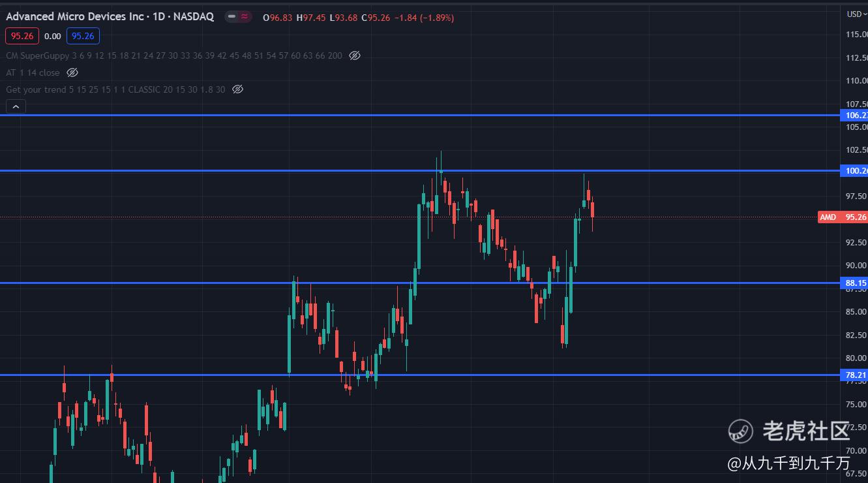Screen dimensions: 868x483
Task: Click 115.00 on the price scale
Action: click(856, 35)
